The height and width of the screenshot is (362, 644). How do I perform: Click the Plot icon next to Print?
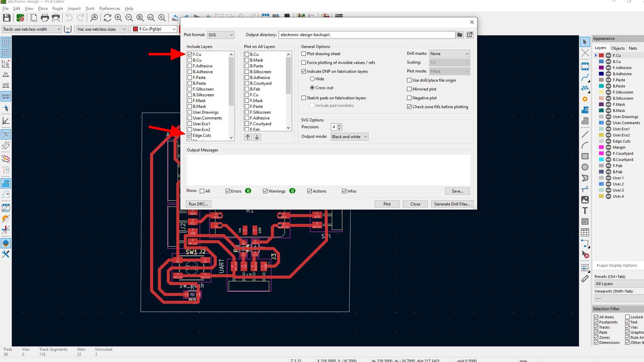coord(56,18)
